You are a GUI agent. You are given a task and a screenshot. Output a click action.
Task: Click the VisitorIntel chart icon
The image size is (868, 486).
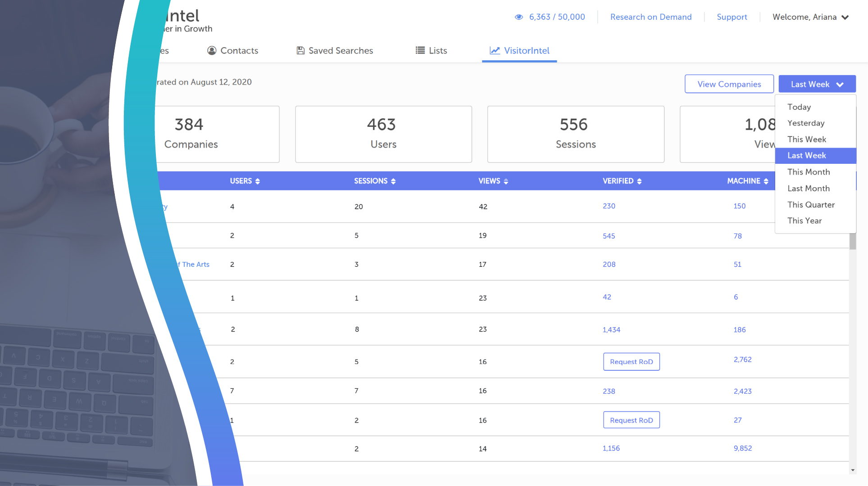(494, 50)
